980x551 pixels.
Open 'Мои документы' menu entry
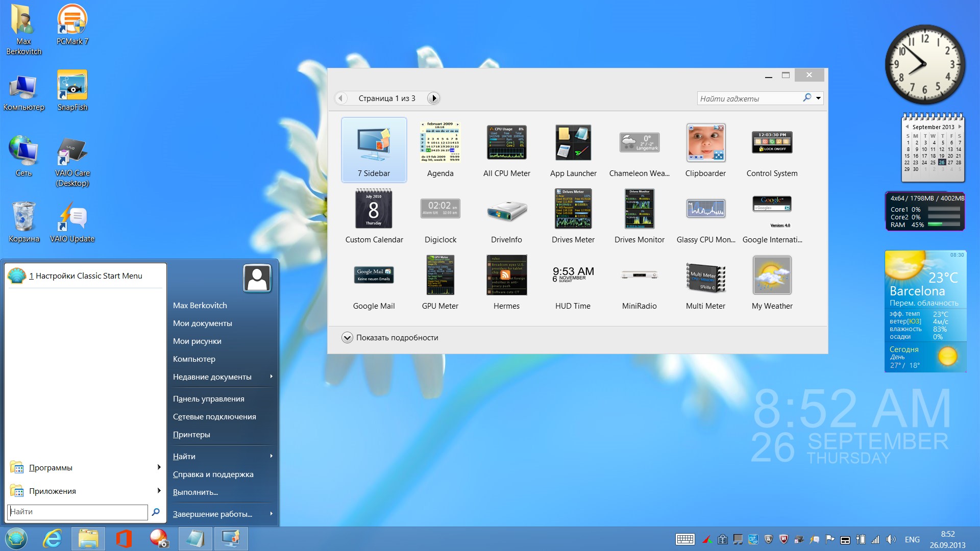pos(202,323)
